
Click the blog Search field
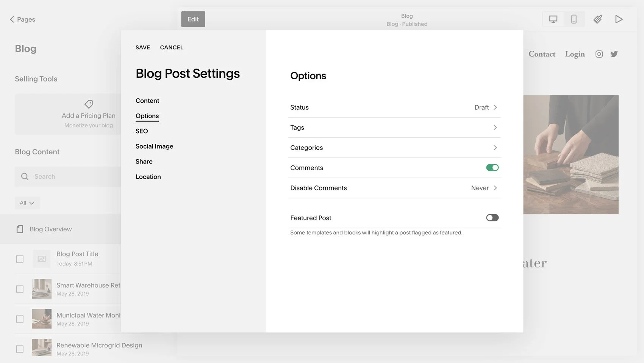[x=68, y=176]
